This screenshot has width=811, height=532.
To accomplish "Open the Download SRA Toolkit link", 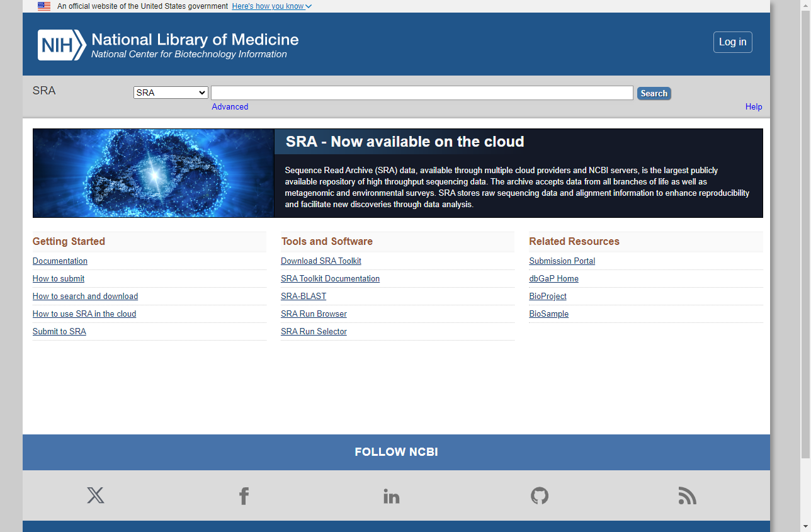I will (x=321, y=261).
